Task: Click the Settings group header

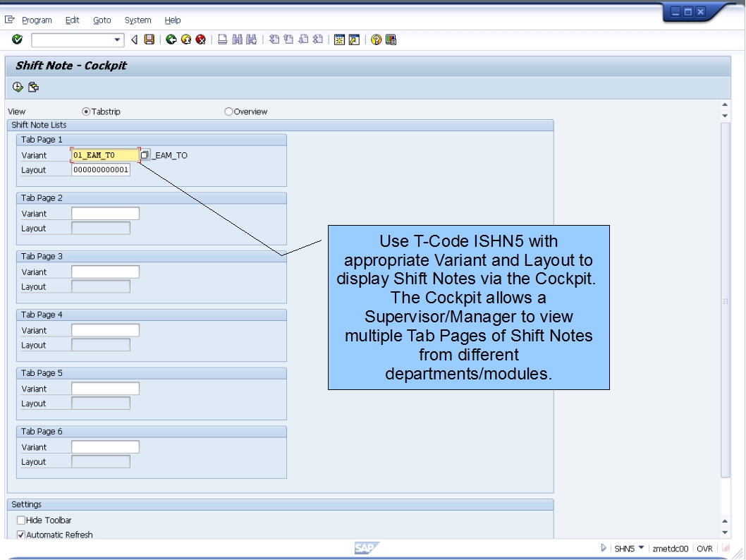Action: 280,504
